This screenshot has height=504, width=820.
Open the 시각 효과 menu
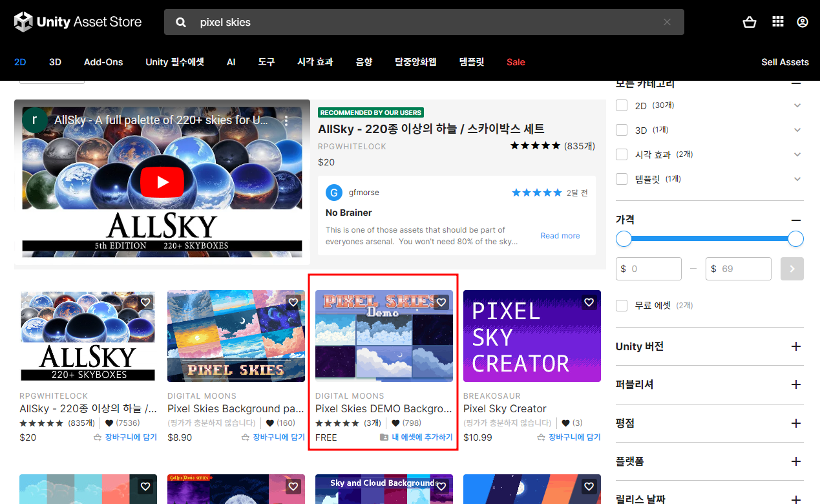(315, 62)
